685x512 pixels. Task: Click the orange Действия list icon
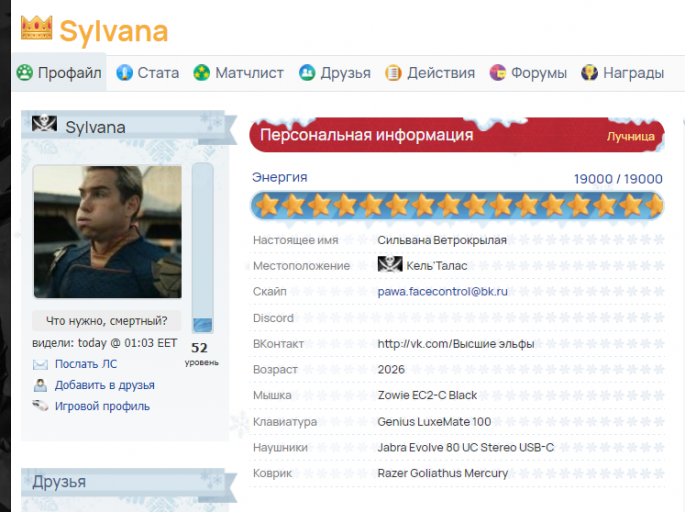click(393, 73)
